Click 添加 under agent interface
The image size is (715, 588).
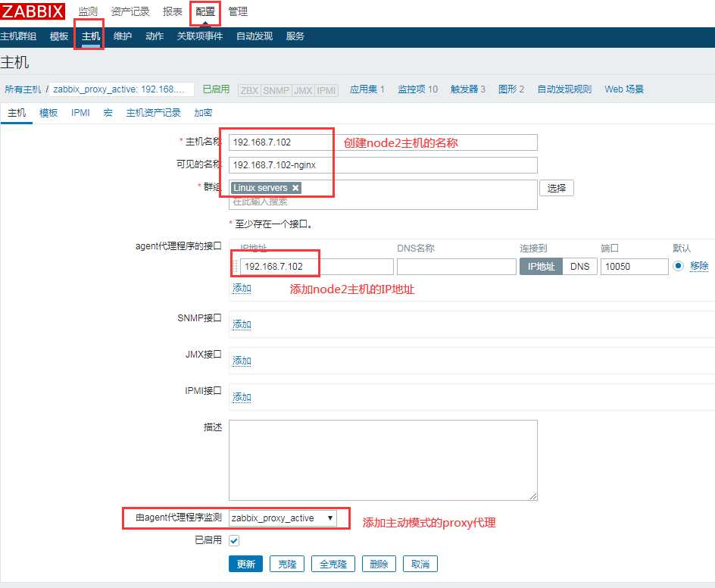pos(242,288)
